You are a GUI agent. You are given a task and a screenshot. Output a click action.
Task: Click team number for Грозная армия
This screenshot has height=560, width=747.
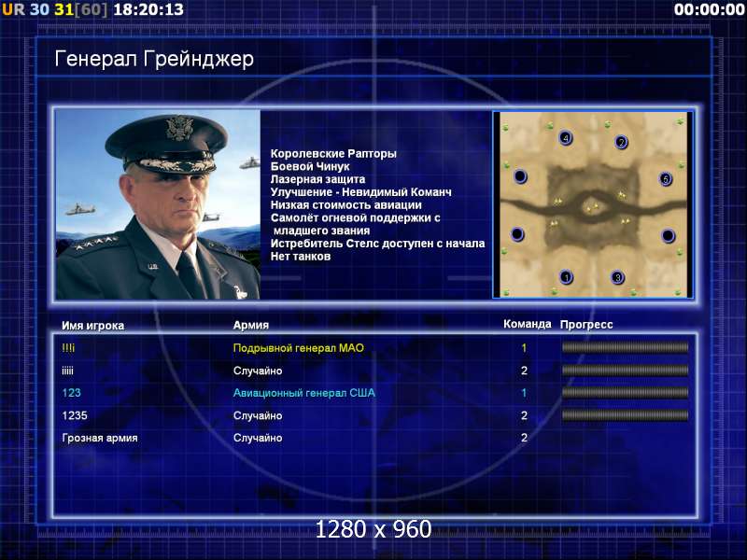point(524,438)
